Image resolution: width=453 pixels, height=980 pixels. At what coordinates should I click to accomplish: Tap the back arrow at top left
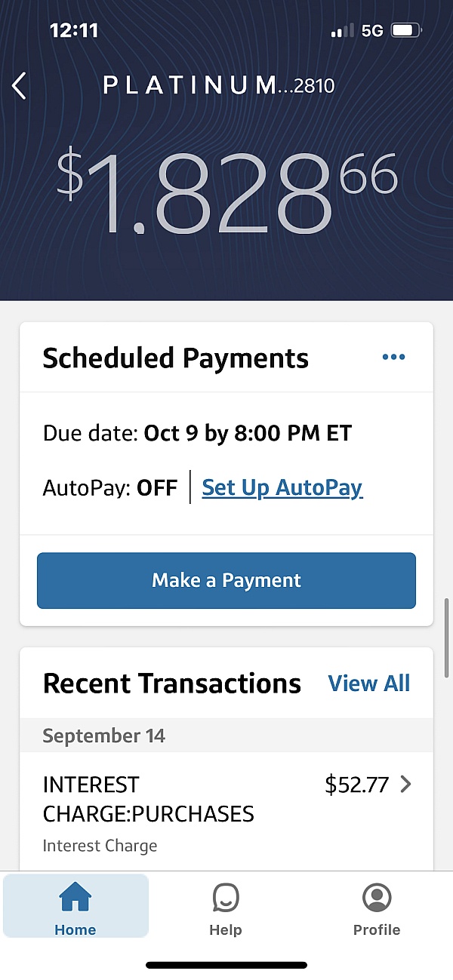(x=19, y=85)
